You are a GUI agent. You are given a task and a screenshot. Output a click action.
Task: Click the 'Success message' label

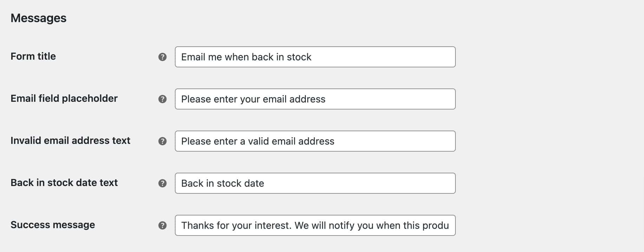53,225
